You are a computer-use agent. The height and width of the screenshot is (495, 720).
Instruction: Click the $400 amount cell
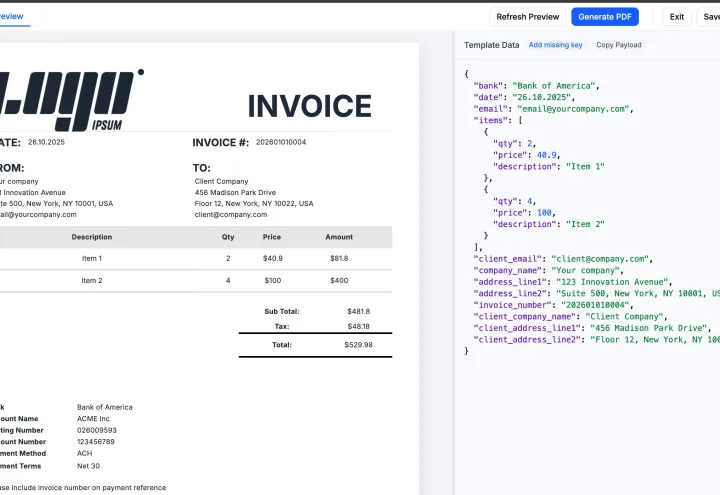pyautogui.click(x=339, y=281)
